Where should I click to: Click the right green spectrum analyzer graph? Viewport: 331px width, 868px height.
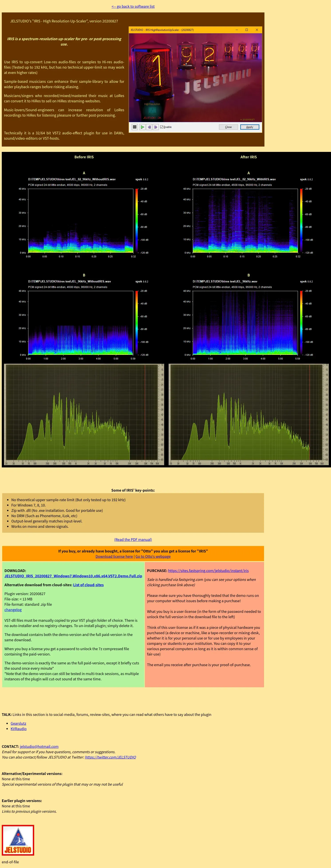pos(248,414)
